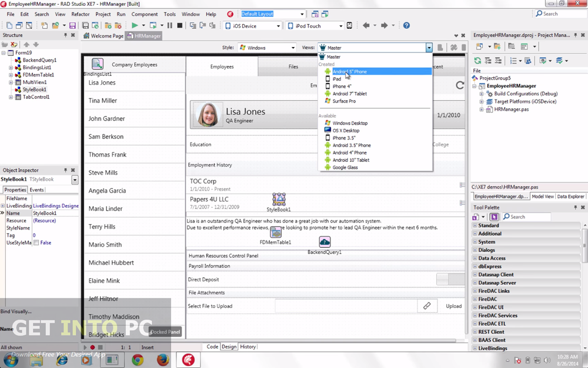Expand the BindingsList1 tree node
The width and height of the screenshot is (588, 368).
tap(11, 68)
